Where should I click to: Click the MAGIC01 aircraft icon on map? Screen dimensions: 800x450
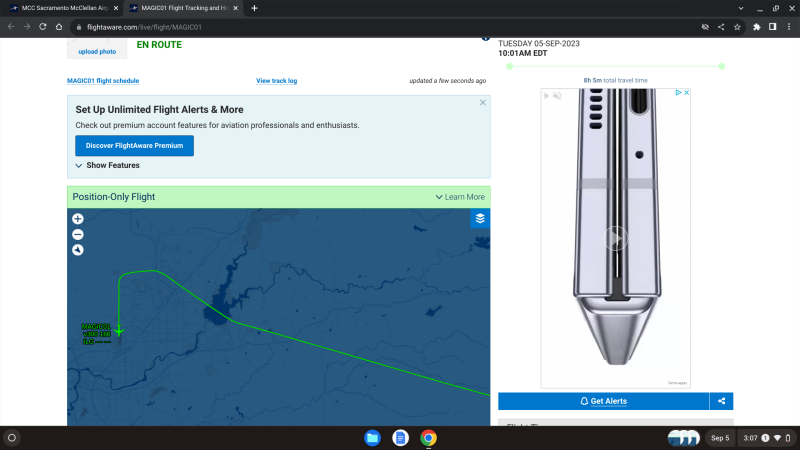tap(119, 331)
